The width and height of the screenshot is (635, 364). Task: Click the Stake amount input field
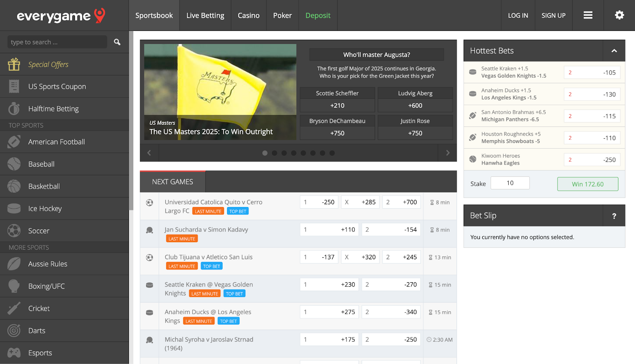click(x=510, y=183)
